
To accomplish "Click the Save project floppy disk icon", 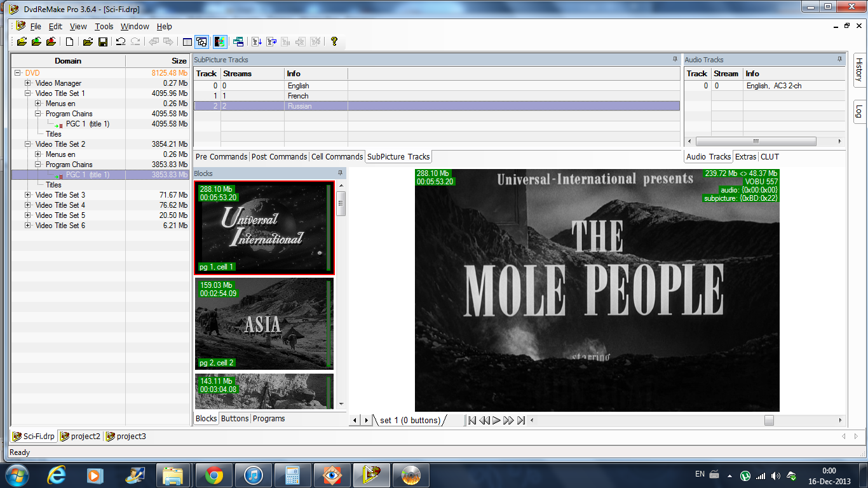I will pos(102,42).
